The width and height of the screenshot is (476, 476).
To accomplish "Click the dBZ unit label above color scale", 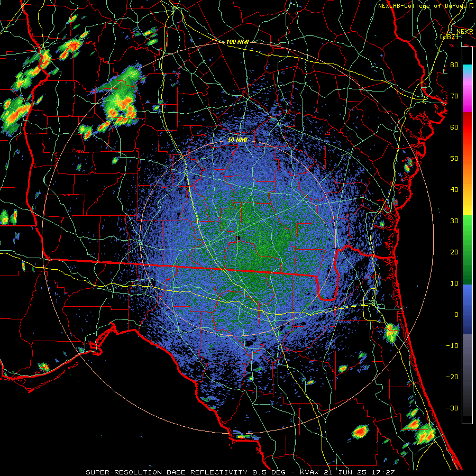I will coord(449,36).
